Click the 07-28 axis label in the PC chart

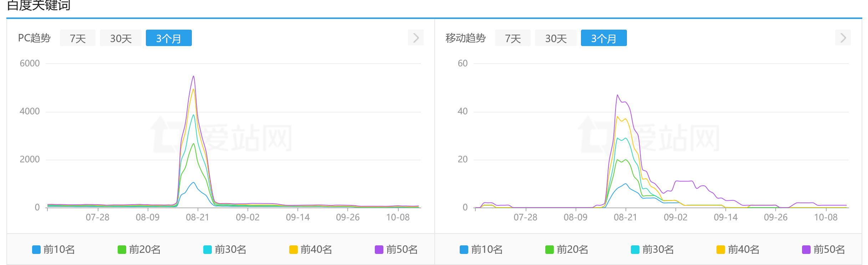coord(97,217)
